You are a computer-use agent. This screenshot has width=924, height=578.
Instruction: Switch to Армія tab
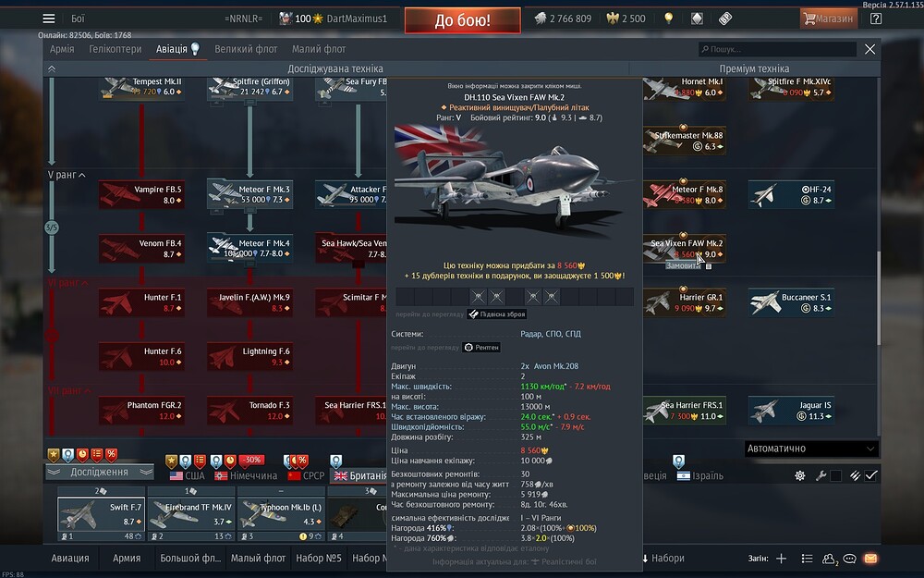tap(62, 49)
